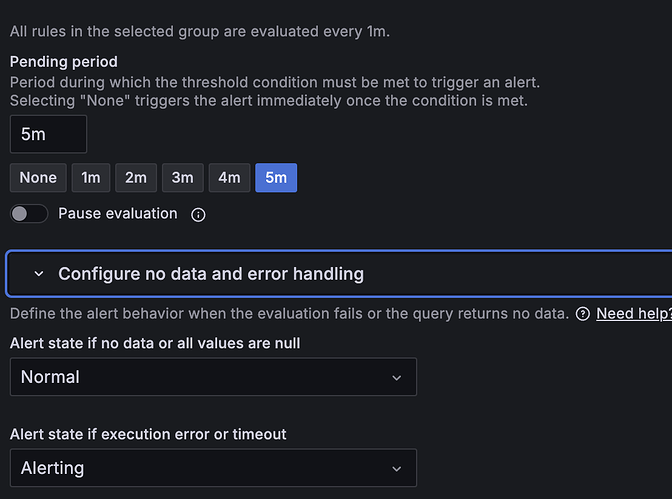Open the error state dropdown showing Alerting
This screenshot has height=499, width=672.
click(x=213, y=468)
